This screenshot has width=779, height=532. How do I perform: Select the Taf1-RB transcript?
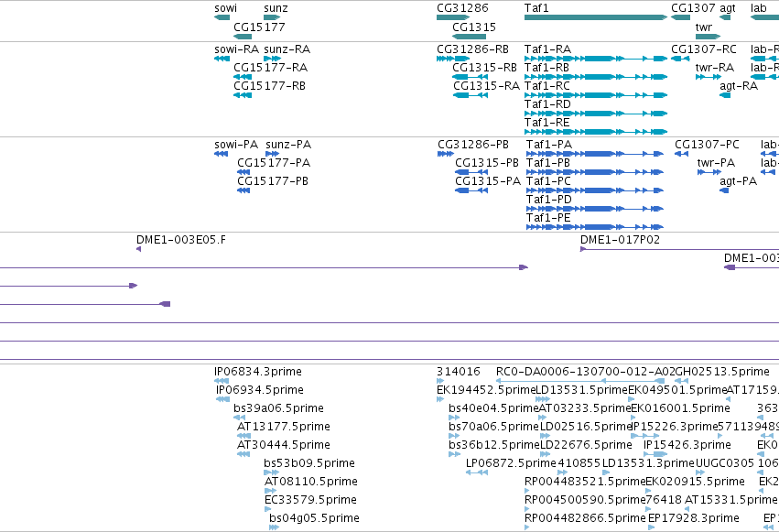pyautogui.click(x=596, y=77)
